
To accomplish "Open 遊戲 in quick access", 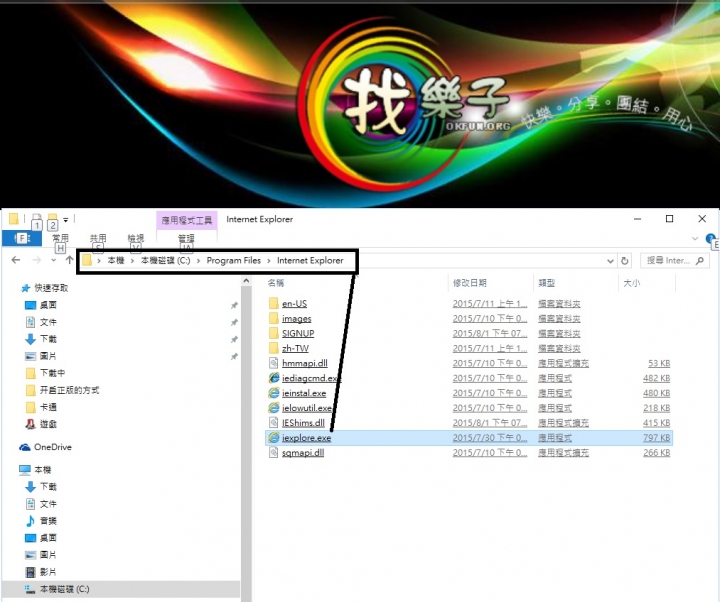I will 41,424.
